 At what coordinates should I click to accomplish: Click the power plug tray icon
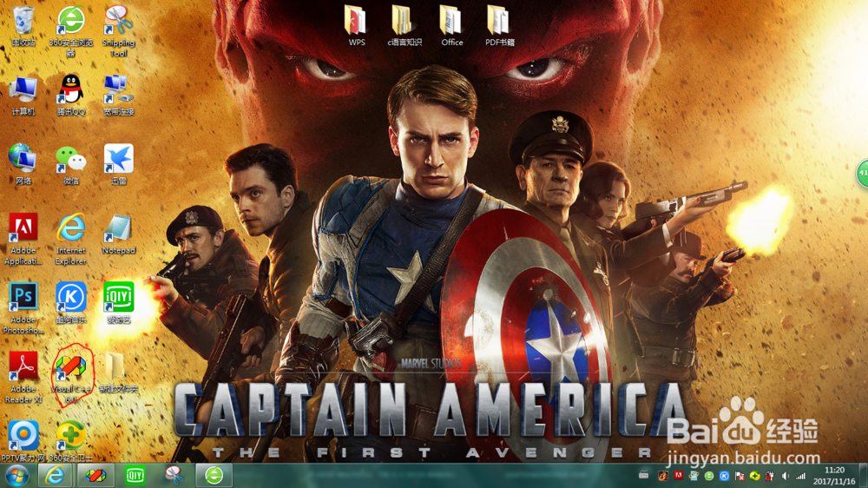point(769,476)
